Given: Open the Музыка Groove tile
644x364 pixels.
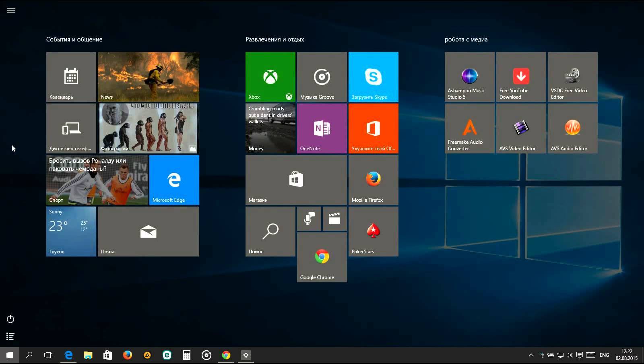Looking at the screenshot, I should click(322, 77).
